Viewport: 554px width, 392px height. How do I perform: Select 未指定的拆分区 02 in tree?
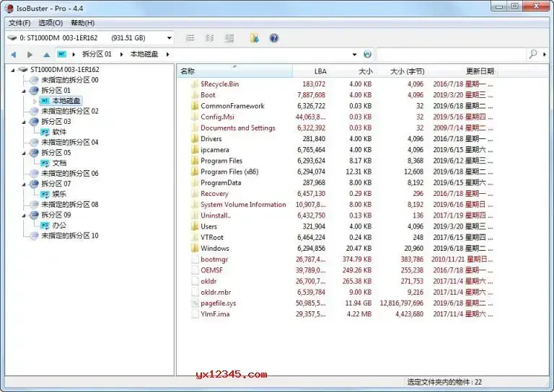[69, 111]
